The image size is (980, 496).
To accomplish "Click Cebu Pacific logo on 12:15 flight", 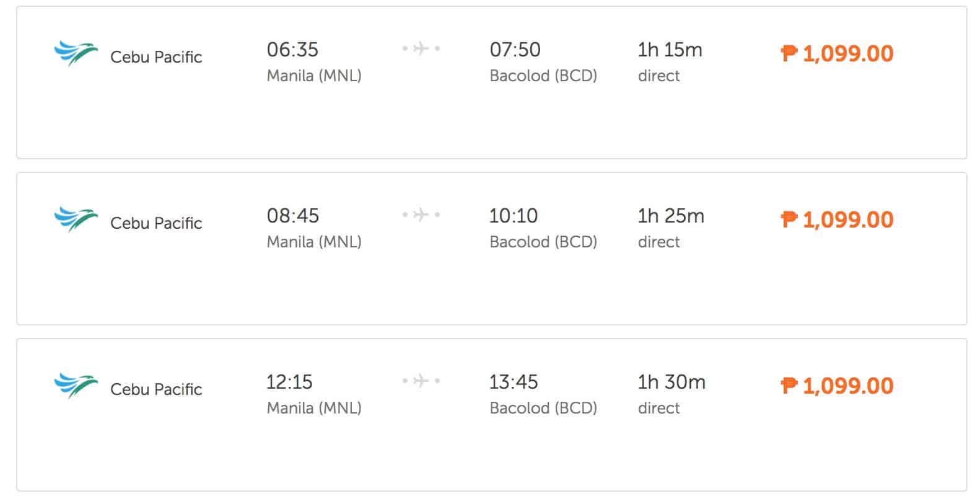I will [76, 386].
